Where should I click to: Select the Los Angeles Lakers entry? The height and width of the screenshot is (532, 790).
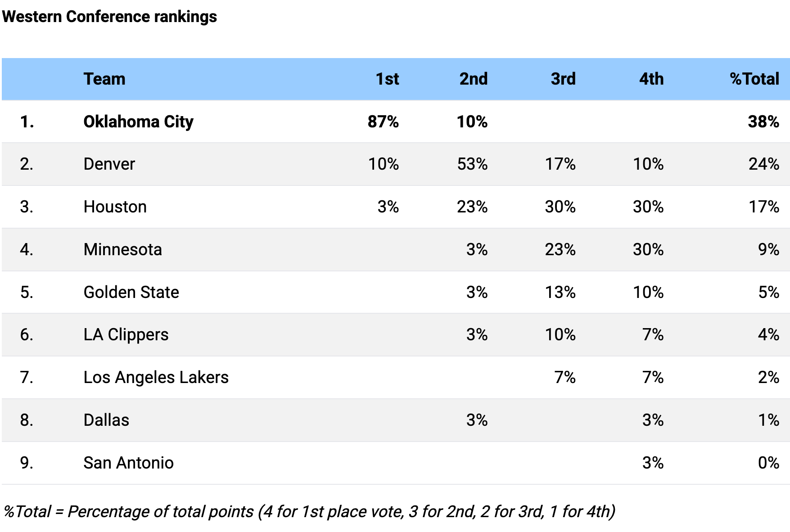click(156, 377)
